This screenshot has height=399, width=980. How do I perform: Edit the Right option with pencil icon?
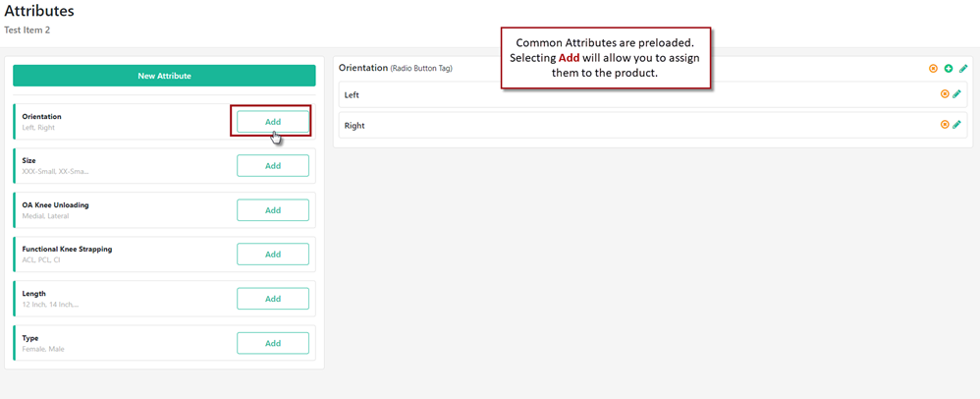click(x=957, y=125)
